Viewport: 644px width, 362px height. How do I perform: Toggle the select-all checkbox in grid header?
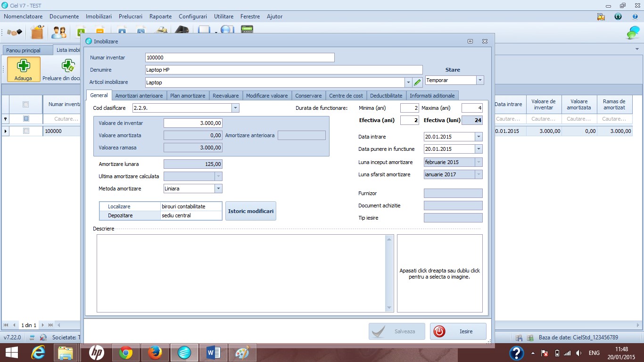pyautogui.click(x=26, y=105)
